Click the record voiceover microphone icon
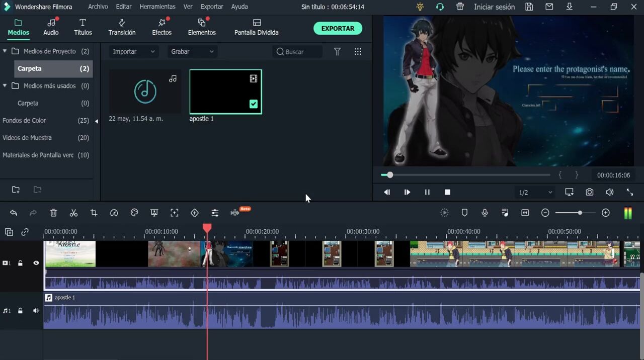Screen dimensions: 644x360 pos(485,213)
